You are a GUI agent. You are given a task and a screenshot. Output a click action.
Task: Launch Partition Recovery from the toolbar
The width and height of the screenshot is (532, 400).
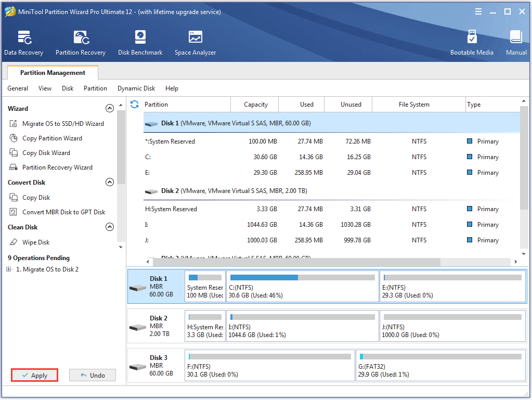pyautogui.click(x=81, y=43)
